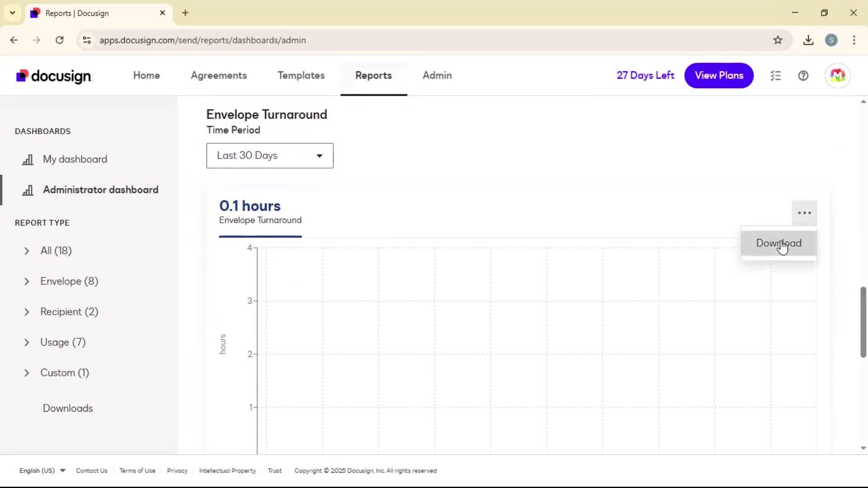The height and width of the screenshot is (488, 868).
Task: Select the Reports tab
Action: (x=373, y=75)
